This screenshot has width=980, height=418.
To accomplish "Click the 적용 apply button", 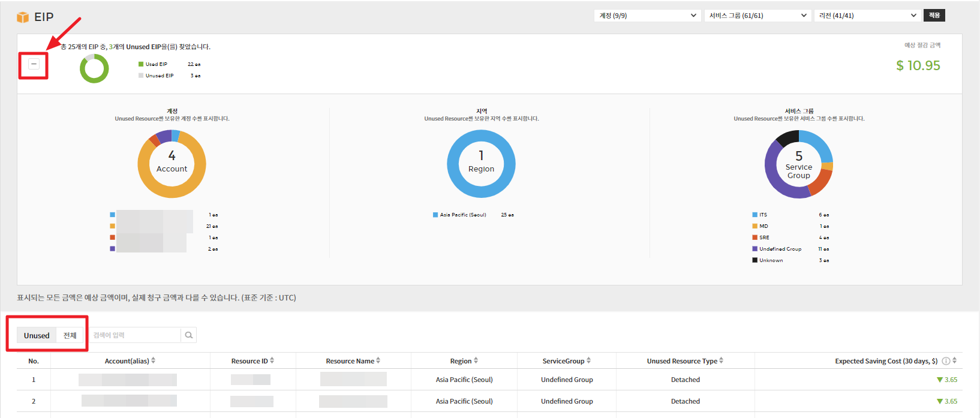I will pyautogui.click(x=934, y=16).
